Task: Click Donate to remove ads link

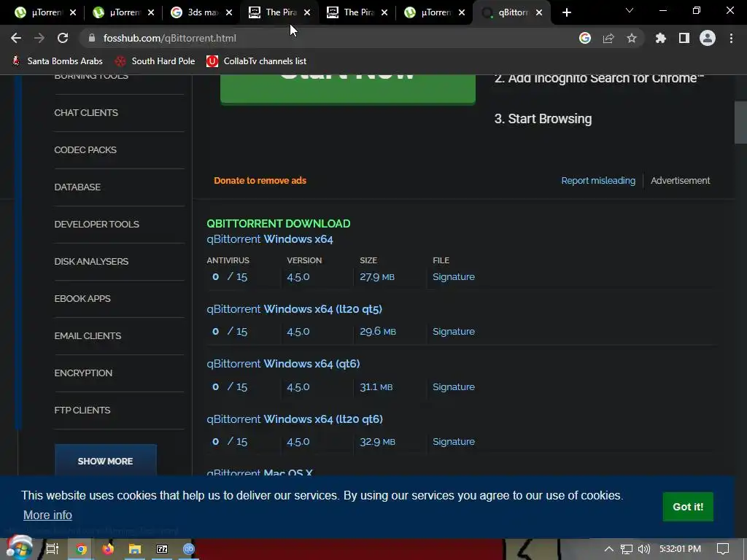Action: [260, 181]
